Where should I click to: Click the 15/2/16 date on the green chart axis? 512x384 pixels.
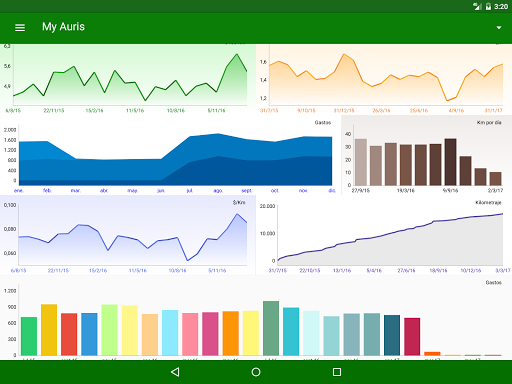94,110
